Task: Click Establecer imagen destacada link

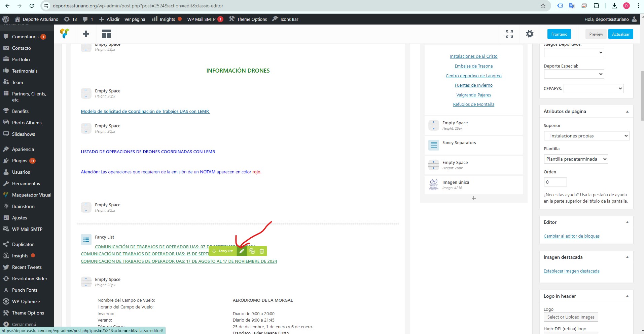Action: [x=571, y=271]
